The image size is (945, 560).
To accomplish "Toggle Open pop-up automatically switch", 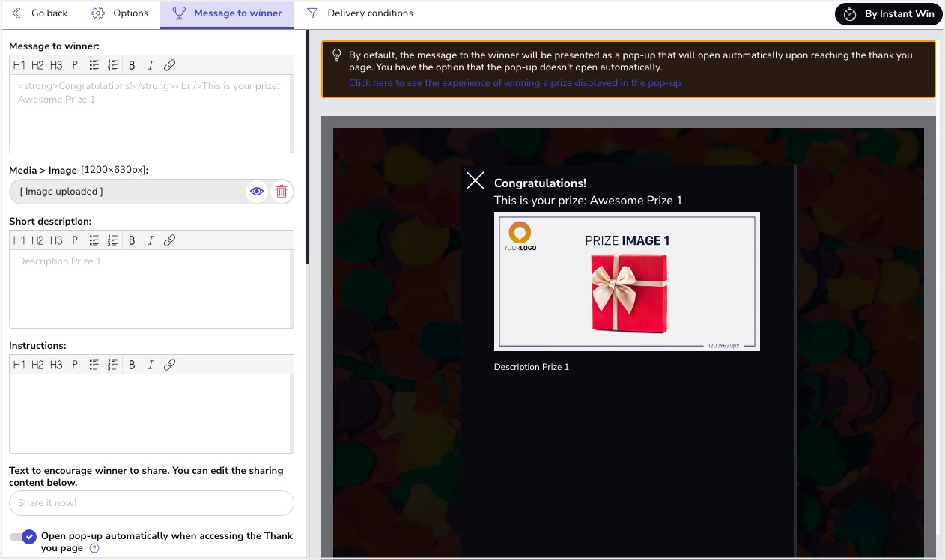I will [x=23, y=537].
